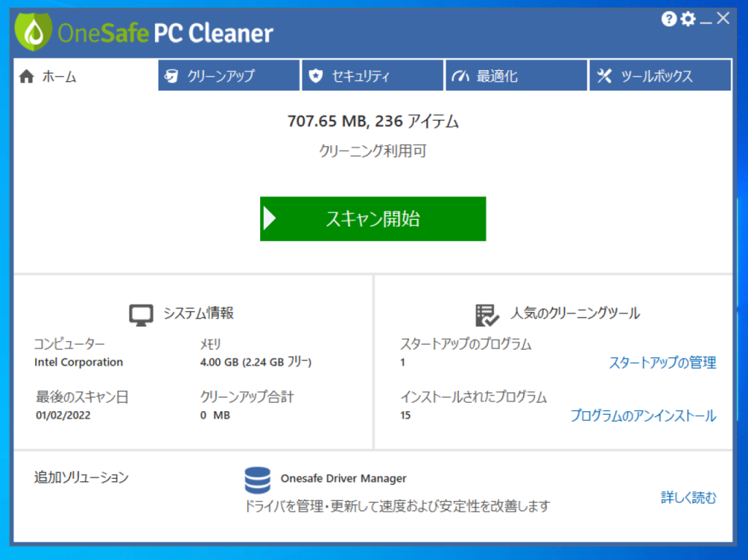
Task: Click the クリーニング利用可 status text
Action: point(373,151)
